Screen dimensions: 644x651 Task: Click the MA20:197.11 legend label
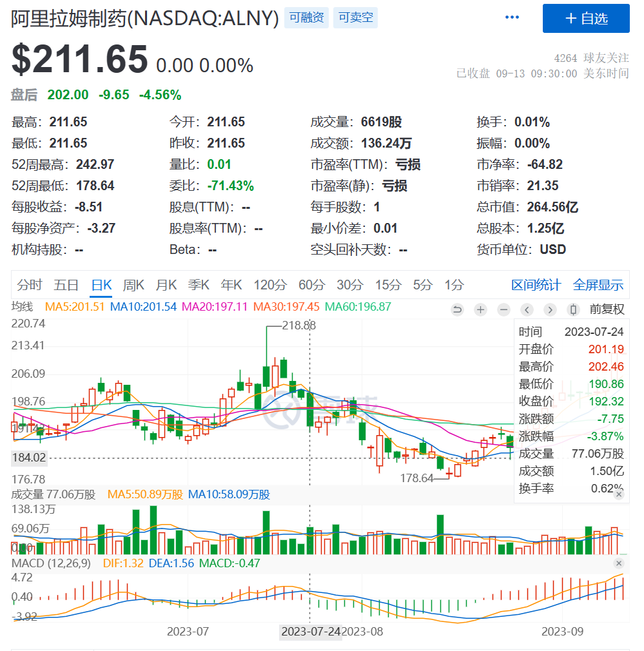pyautogui.click(x=215, y=307)
